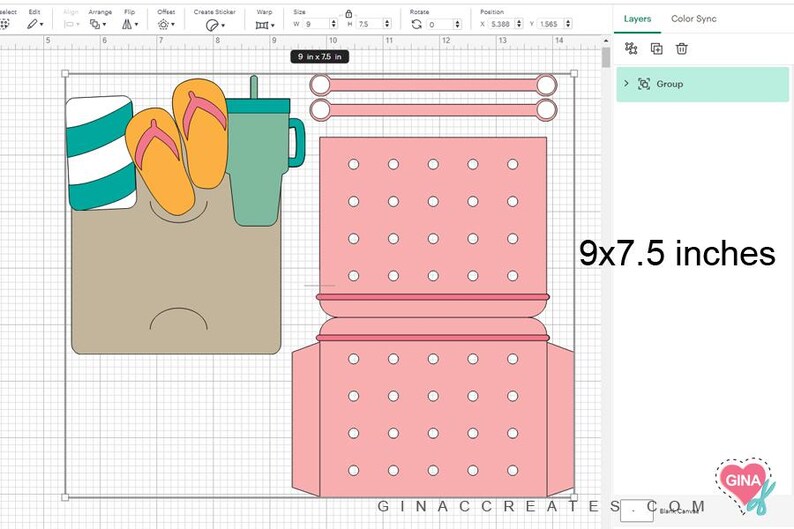Open the Arrange tool dropdown
Image resolution: width=794 pixels, height=529 pixels.
(98, 24)
